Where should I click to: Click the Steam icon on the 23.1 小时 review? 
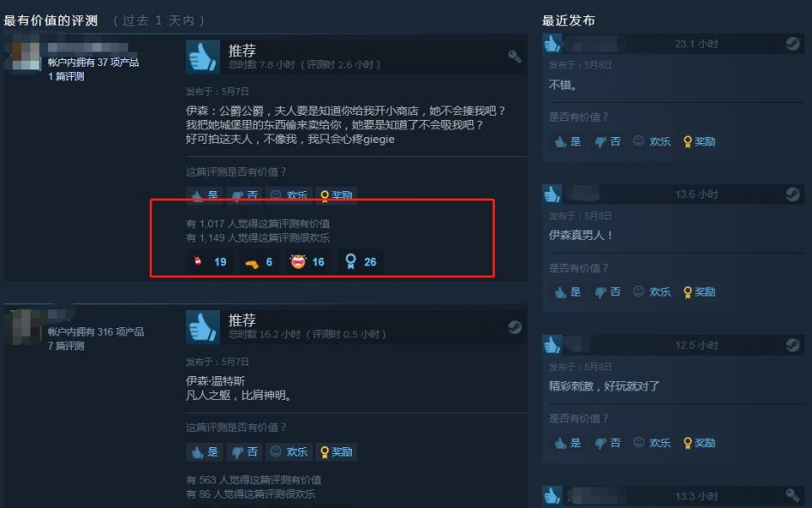click(793, 43)
